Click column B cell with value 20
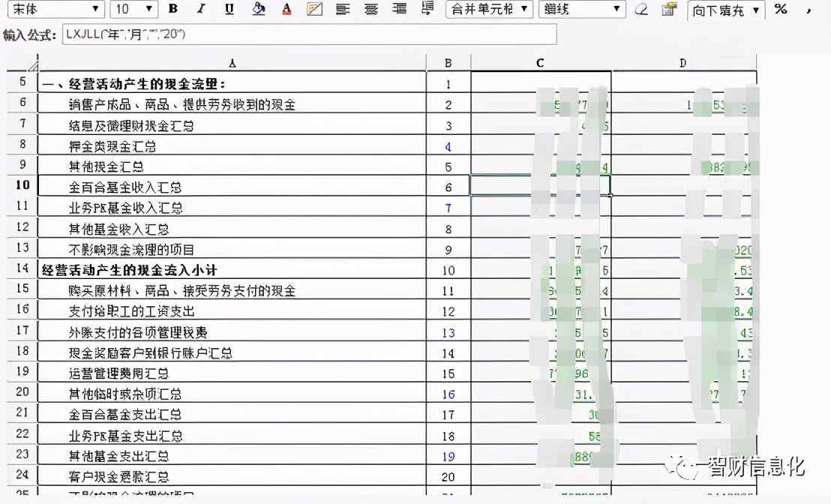The height and width of the screenshot is (504, 831). pyautogui.click(x=448, y=476)
